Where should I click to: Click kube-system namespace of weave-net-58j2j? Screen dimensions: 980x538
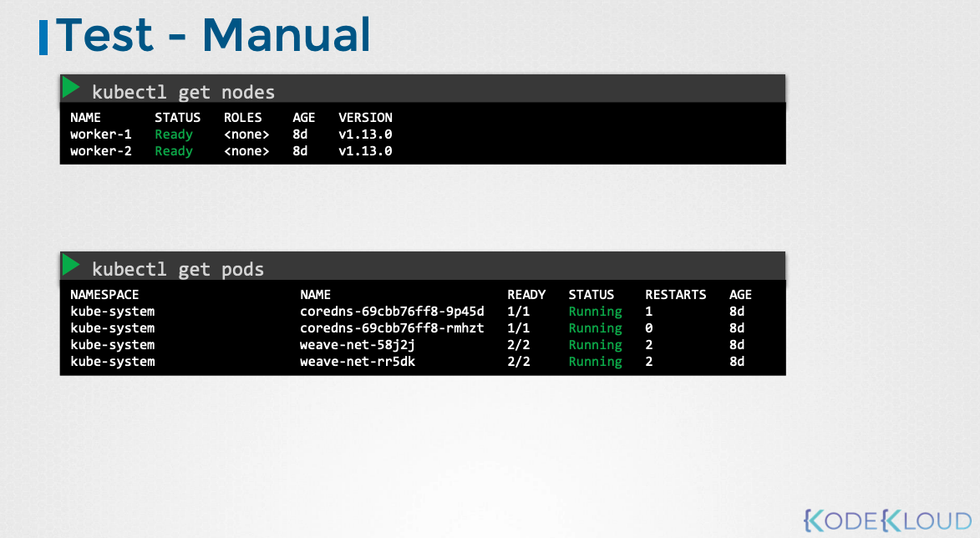(x=113, y=345)
